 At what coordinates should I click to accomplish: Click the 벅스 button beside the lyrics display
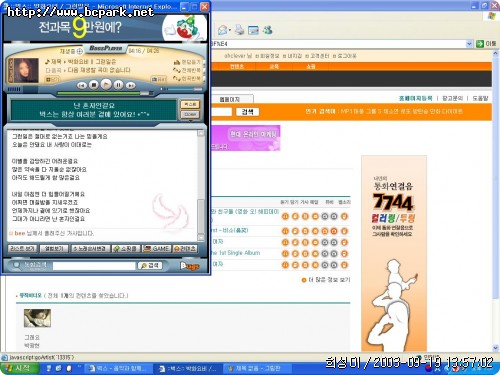coord(190,105)
